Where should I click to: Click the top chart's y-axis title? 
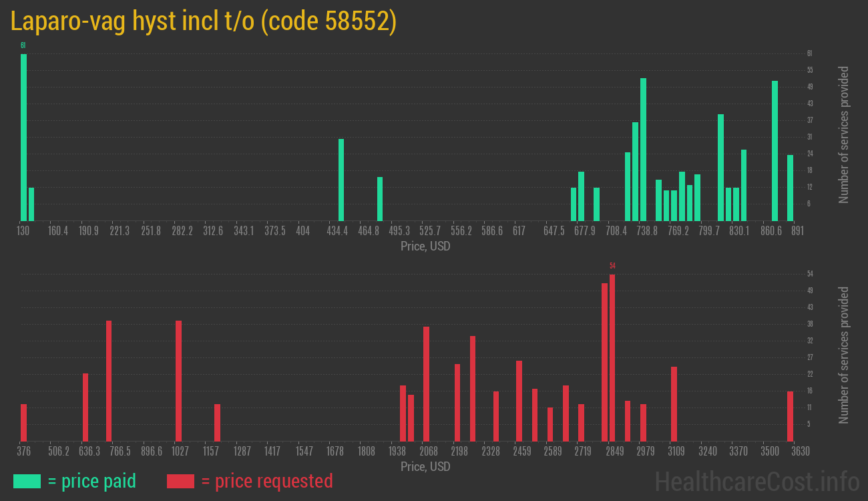[844, 135]
